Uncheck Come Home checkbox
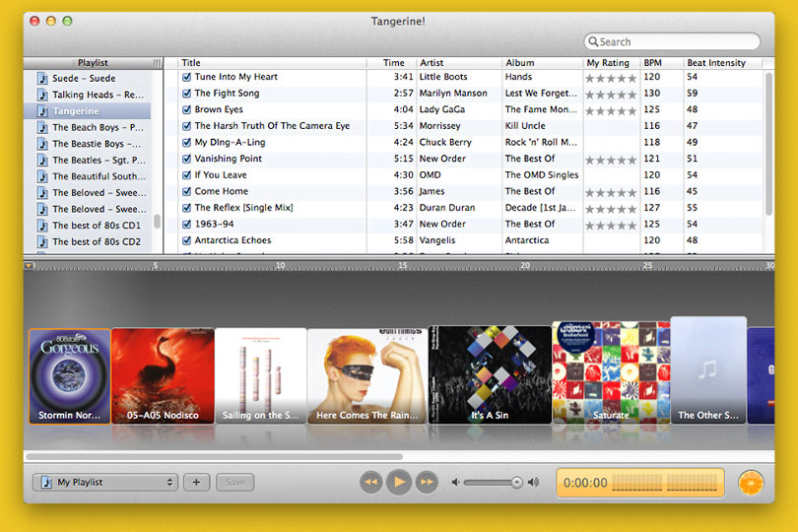Screen dimensions: 798x532 (x=187, y=191)
